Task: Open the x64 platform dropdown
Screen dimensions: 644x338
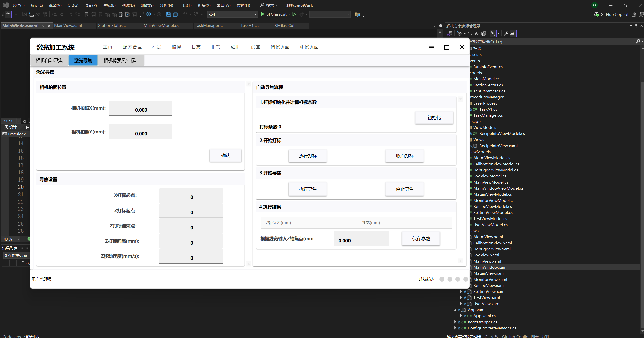Action: [x=255, y=14]
